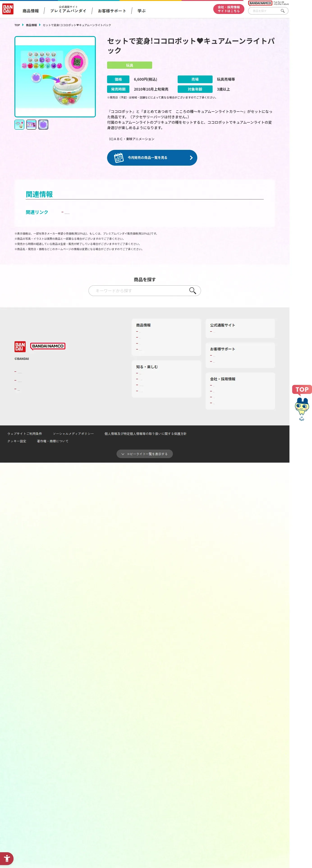This screenshot has width=312, height=868.
Task: Click the 今月発売の商品一覧を見る button
Action: [x=152, y=158]
